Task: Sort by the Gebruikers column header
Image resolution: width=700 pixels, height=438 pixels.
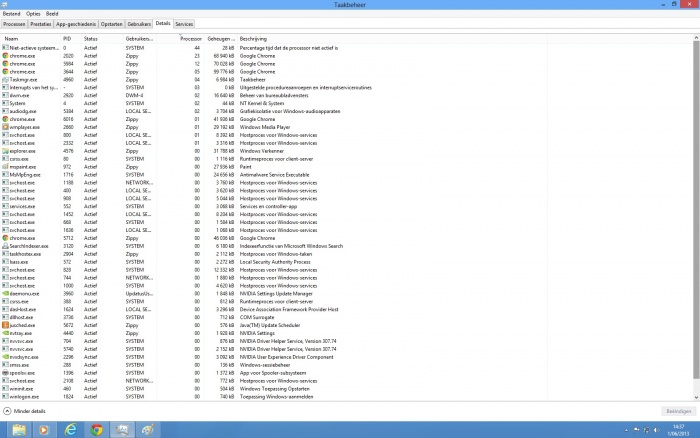Action: pos(140,39)
